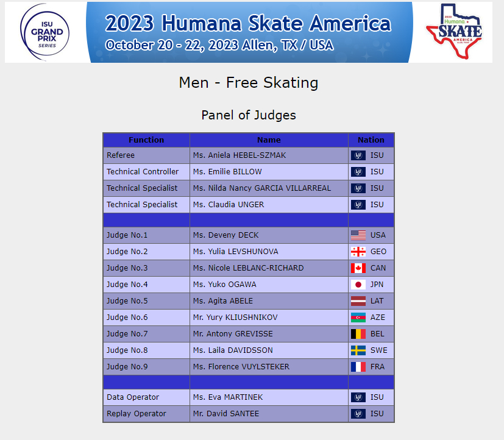
Task: Click the Men - Free Skating heading
Action: tap(249, 83)
